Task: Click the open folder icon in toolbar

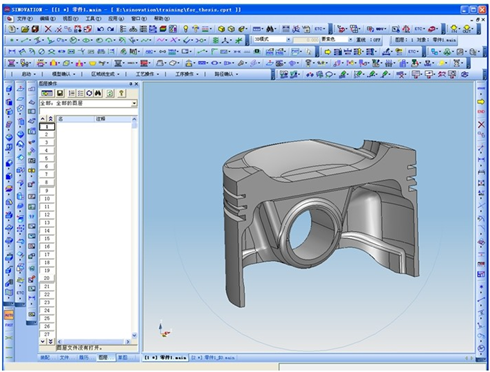Action: click(x=25, y=29)
